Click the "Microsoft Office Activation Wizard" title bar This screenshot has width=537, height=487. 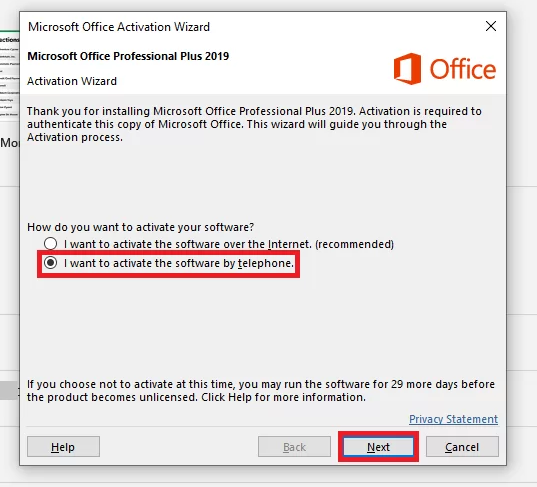click(x=119, y=27)
